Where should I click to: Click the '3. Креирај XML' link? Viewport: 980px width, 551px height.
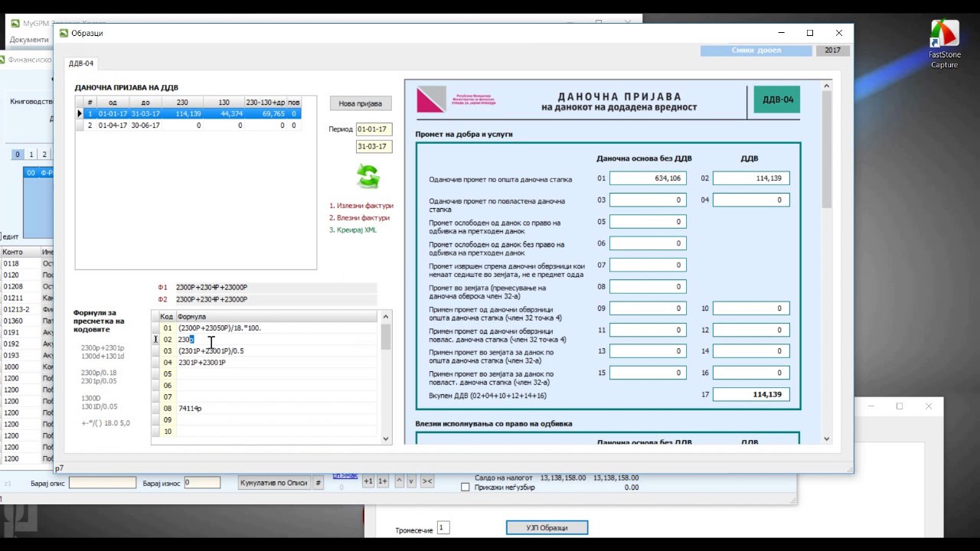[353, 230]
